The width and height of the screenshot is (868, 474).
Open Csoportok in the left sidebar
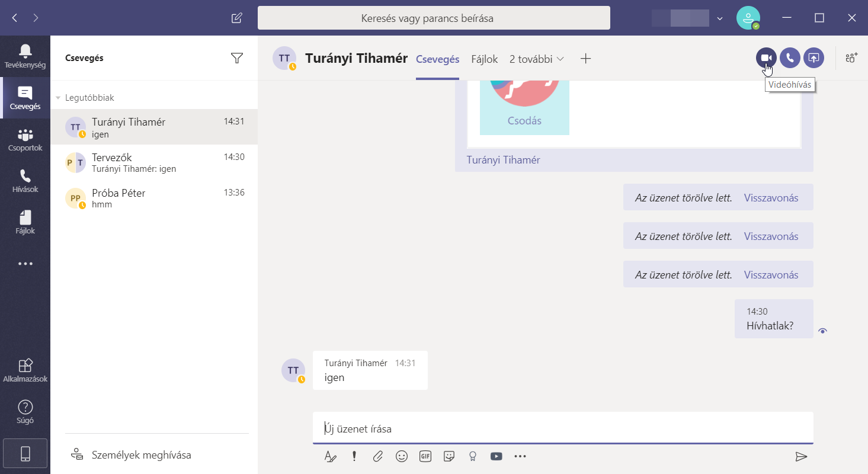click(x=25, y=140)
